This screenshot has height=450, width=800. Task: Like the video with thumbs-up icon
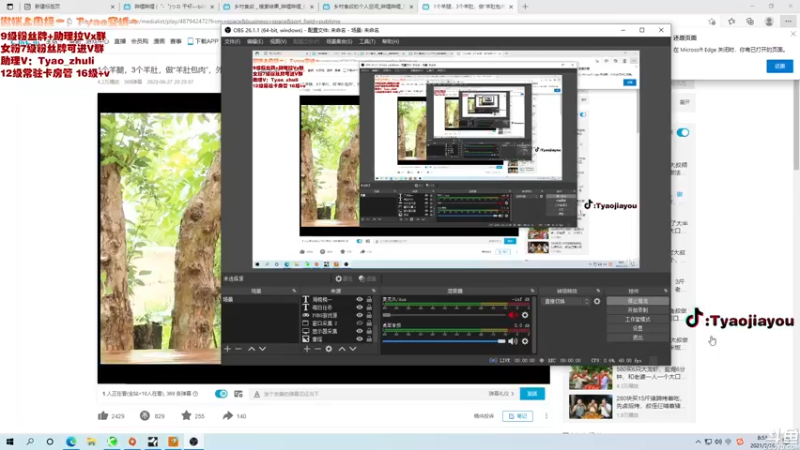[x=103, y=416]
